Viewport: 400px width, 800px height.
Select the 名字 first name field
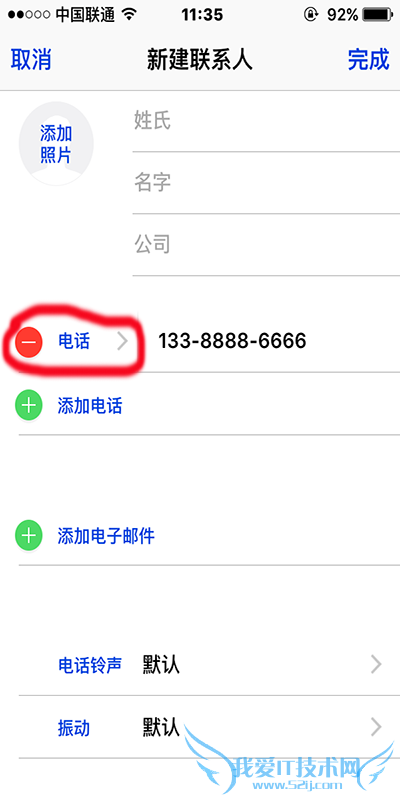pos(266,183)
